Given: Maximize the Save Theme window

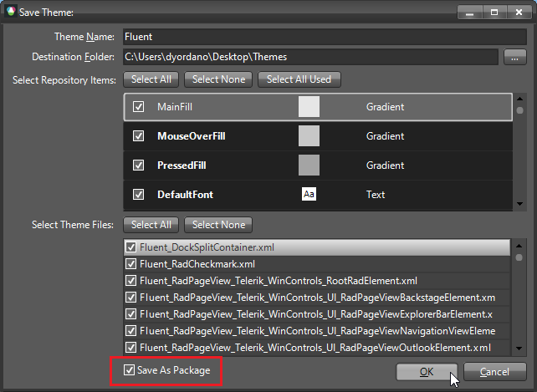Looking at the screenshot, I should click(494, 13).
